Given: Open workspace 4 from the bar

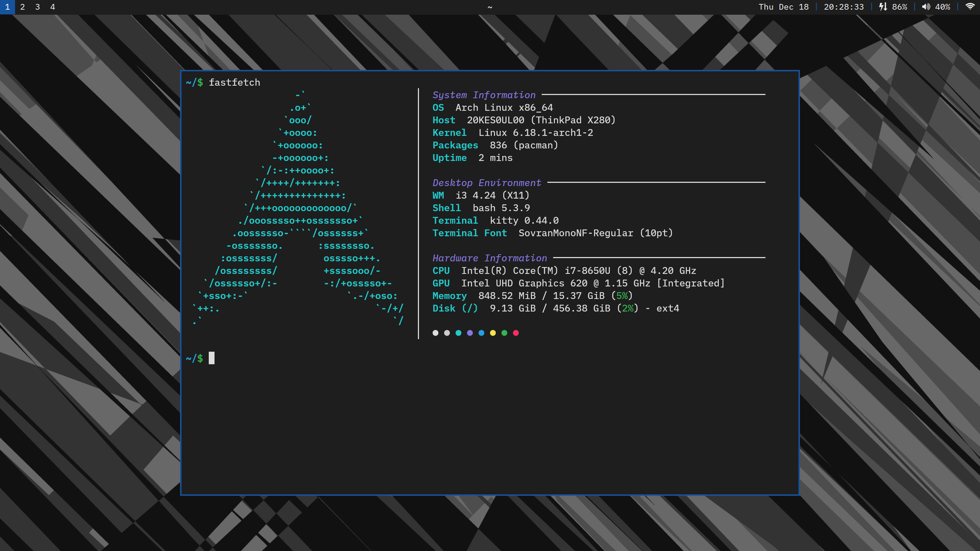Looking at the screenshot, I should click(52, 7).
